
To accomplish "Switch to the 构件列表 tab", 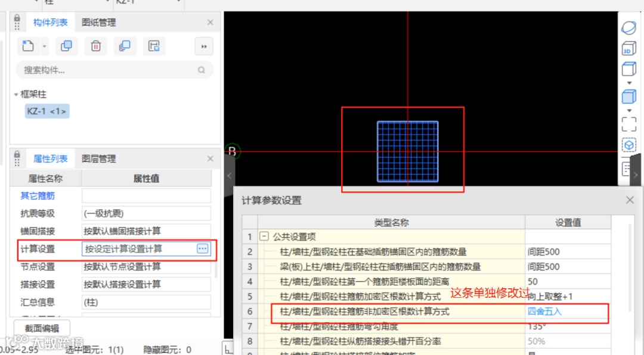I will tap(50, 22).
